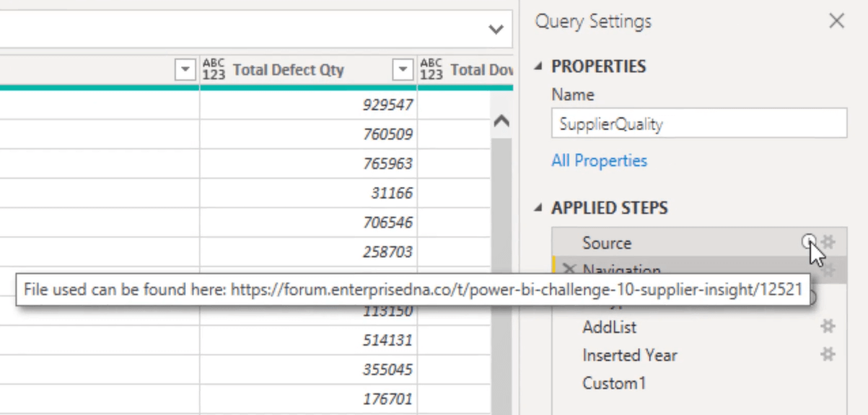
Task: Select the cell with value 514131
Action: [308, 341]
